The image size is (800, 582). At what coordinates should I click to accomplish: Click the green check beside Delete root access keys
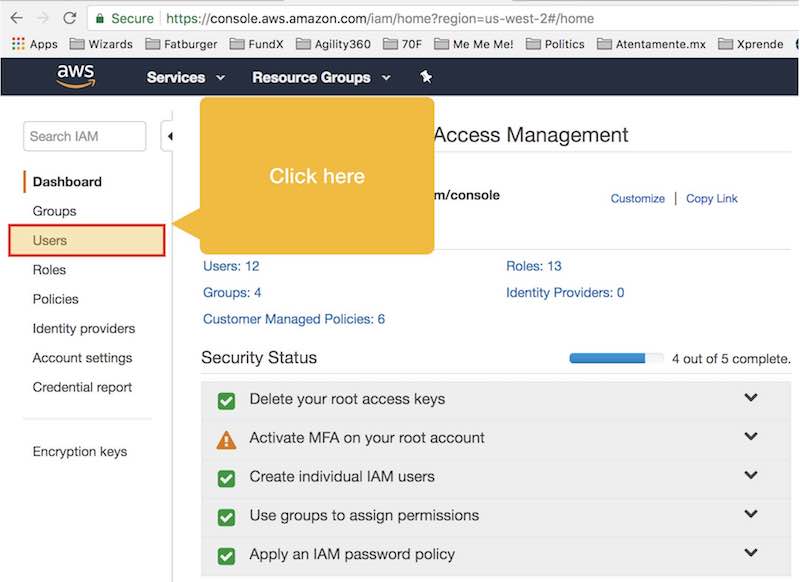point(226,401)
